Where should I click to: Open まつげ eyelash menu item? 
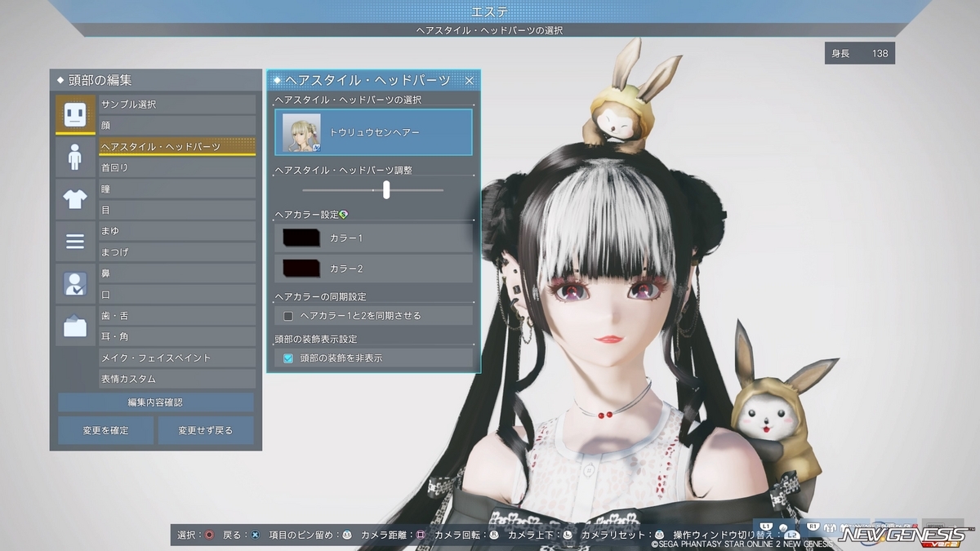pos(177,252)
